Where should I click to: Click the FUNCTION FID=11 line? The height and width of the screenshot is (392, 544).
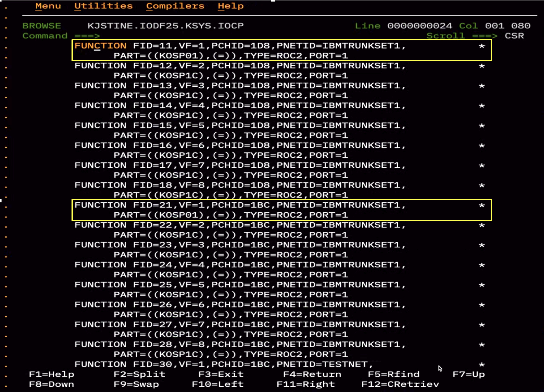click(x=240, y=46)
